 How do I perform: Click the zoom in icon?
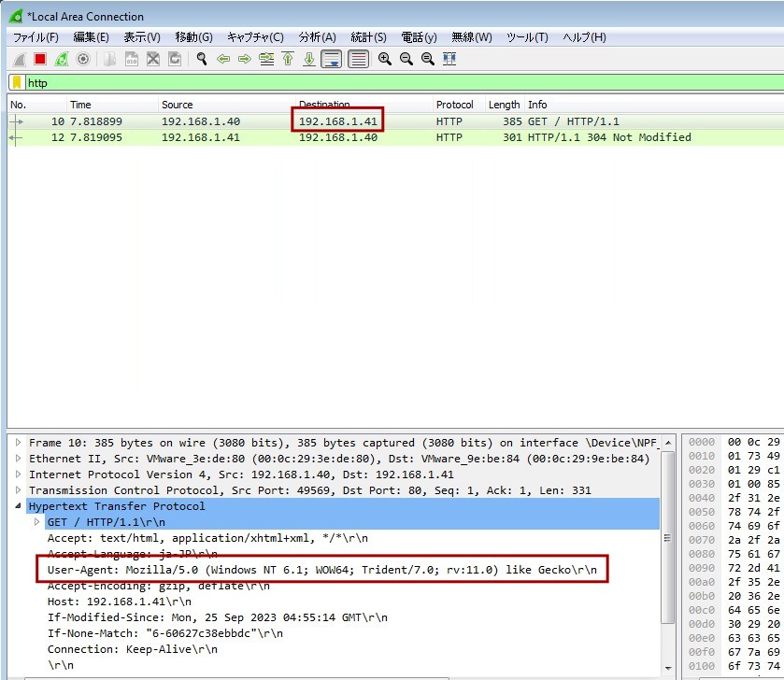click(384, 59)
